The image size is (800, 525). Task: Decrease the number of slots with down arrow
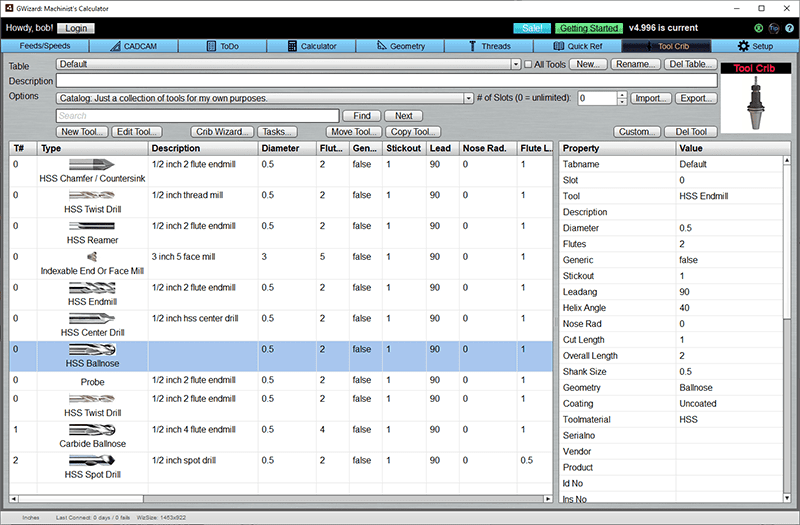622,102
